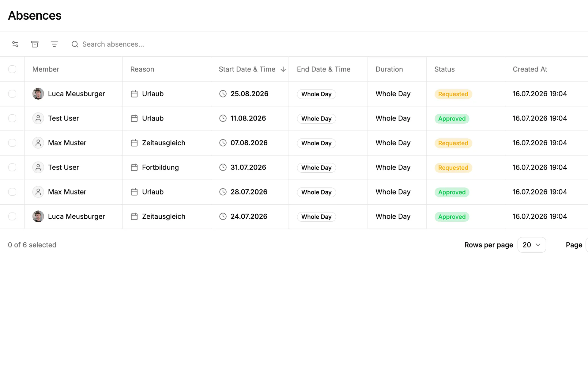The height and width of the screenshot is (368, 588).
Task: Click Max Muster's avatar icon in the 07.08.2026 row
Action: click(38, 143)
